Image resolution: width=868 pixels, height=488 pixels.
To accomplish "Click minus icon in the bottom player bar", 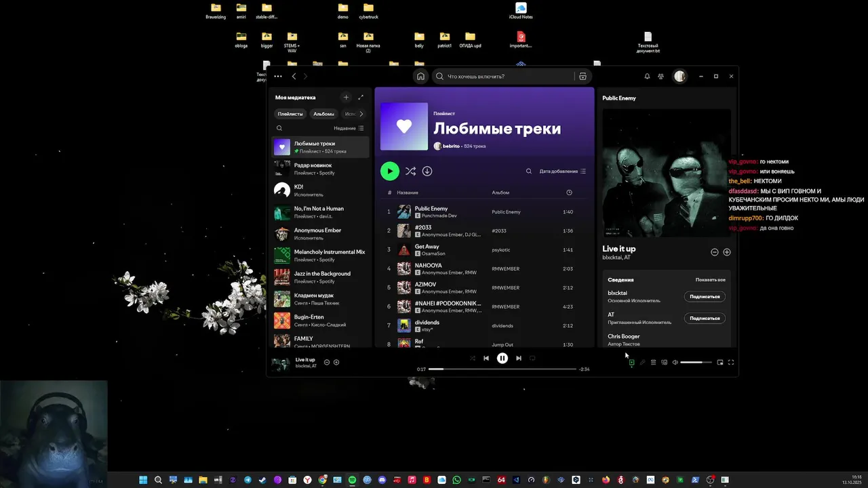I will (x=327, y=363).
